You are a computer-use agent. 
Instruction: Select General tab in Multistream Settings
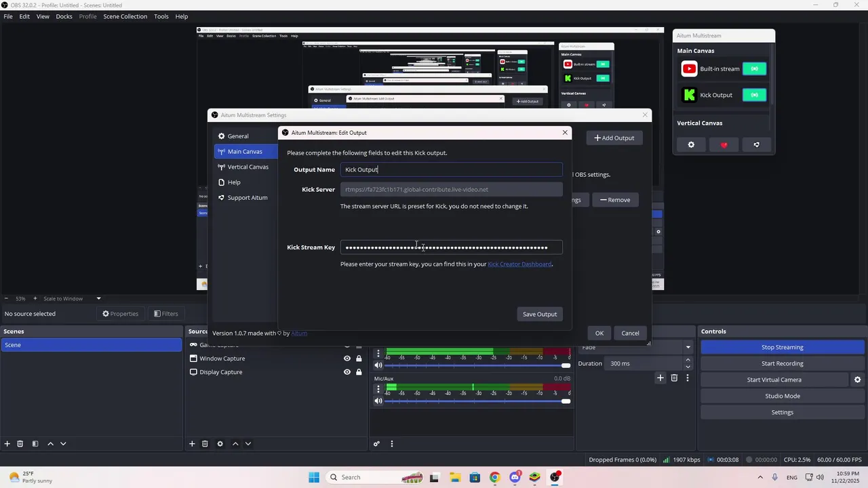[245, 136]
